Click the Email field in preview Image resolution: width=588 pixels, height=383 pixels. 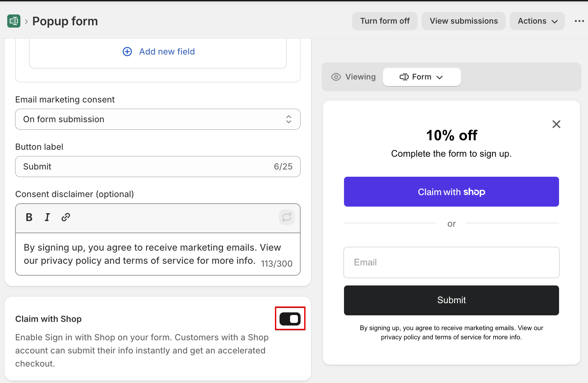point(451,262)
